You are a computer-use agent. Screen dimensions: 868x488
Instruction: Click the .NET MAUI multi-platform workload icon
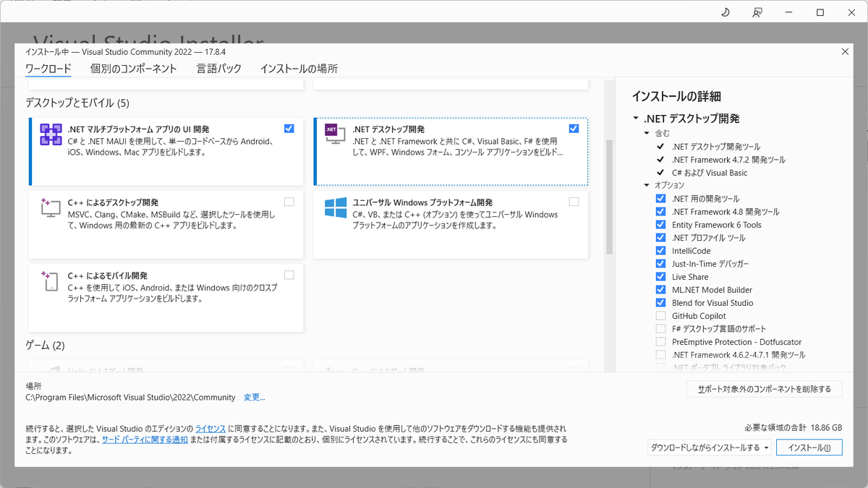coord(51,134)
